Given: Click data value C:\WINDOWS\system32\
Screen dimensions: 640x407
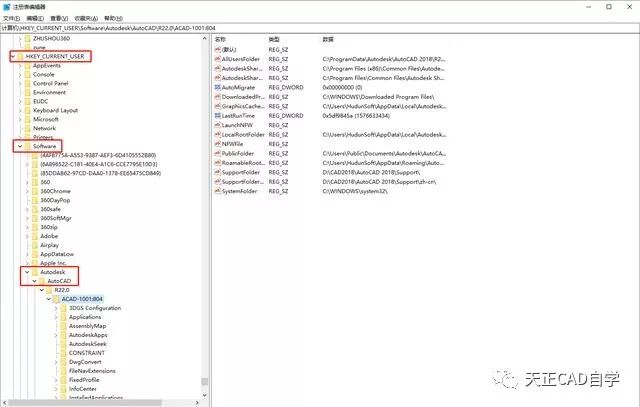Looking at the screenshot, I should coord(355,191).
